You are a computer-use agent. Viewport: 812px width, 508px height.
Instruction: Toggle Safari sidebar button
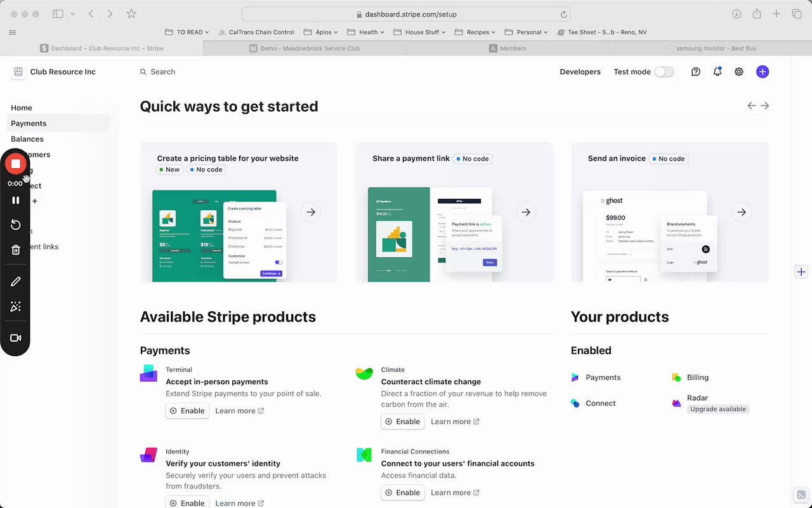(58, 14)
